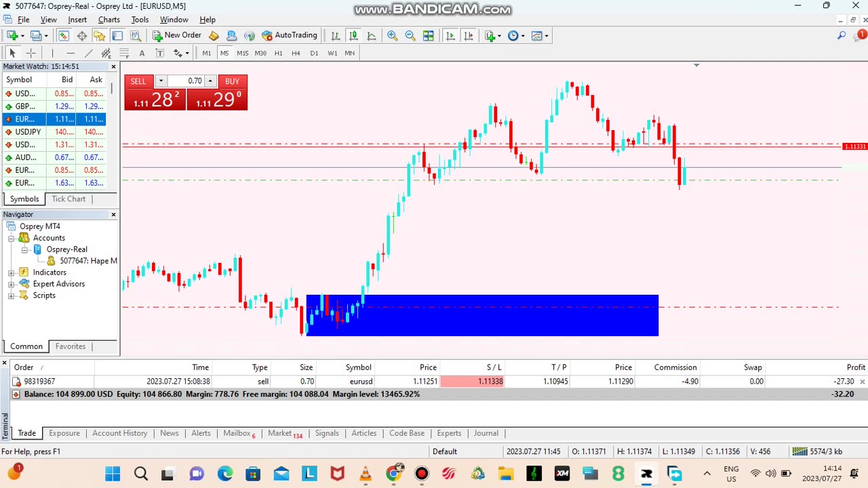This screenshot has width=868, height=488.
Task: Switch timeframe to D1
Action: (x=314, y=53)
